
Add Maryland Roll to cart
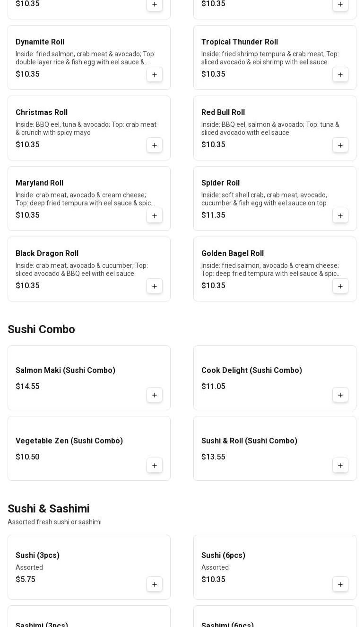tap(155, 216)
